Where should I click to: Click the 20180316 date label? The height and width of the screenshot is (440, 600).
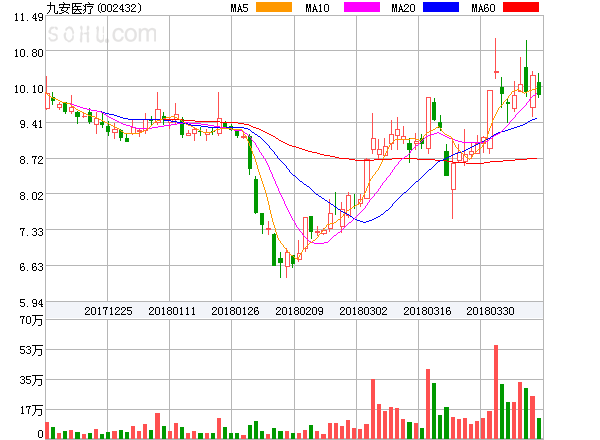[x=427, y=311]
